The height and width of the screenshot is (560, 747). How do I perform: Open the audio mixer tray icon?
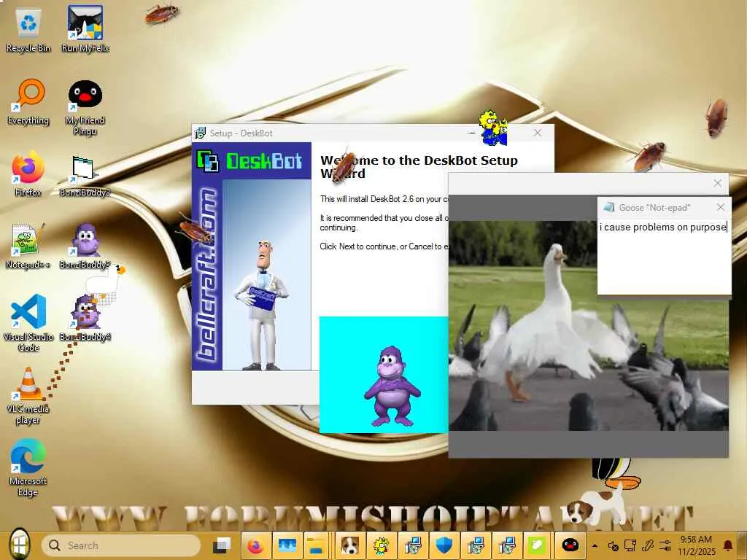click(x=665, y=545)
